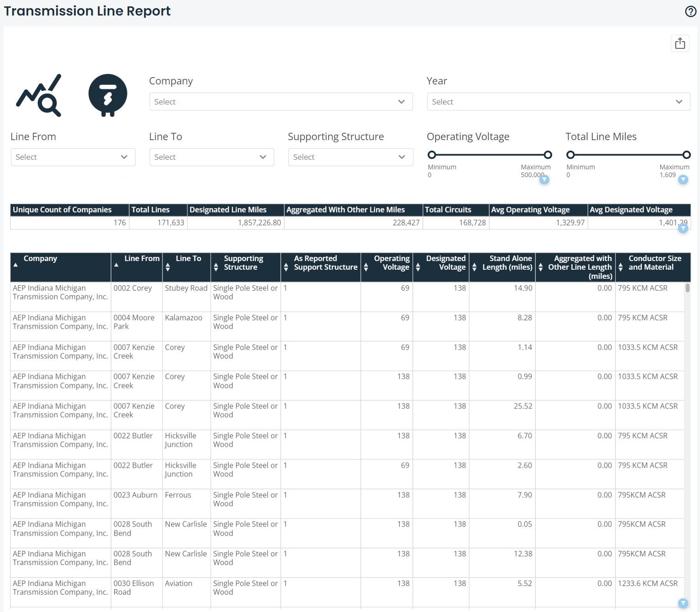Click the 'Transmission Line Report' title
The image size is (700, 612).
(87, 11)
